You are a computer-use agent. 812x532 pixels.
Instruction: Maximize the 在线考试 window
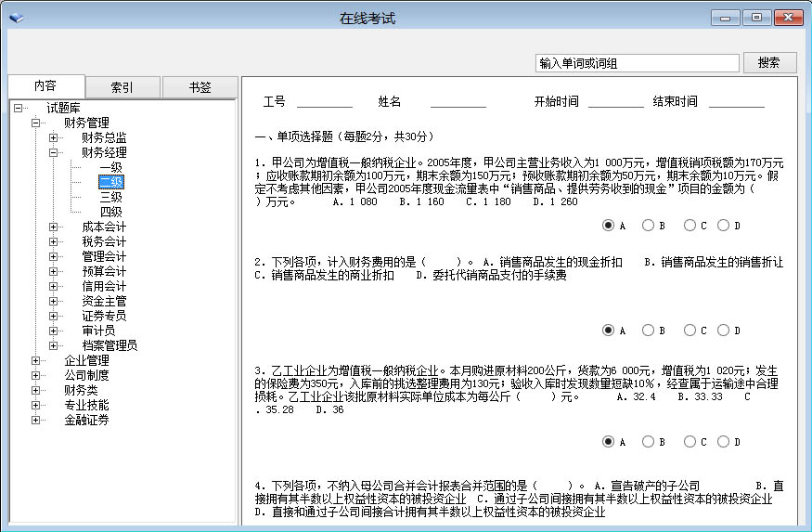[x=757, y=18]
